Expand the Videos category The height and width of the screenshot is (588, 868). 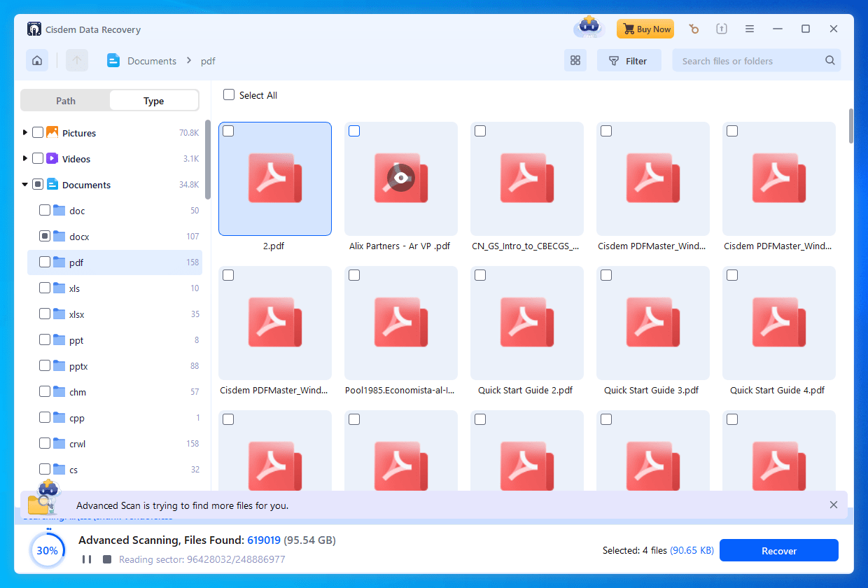(25, 158)
